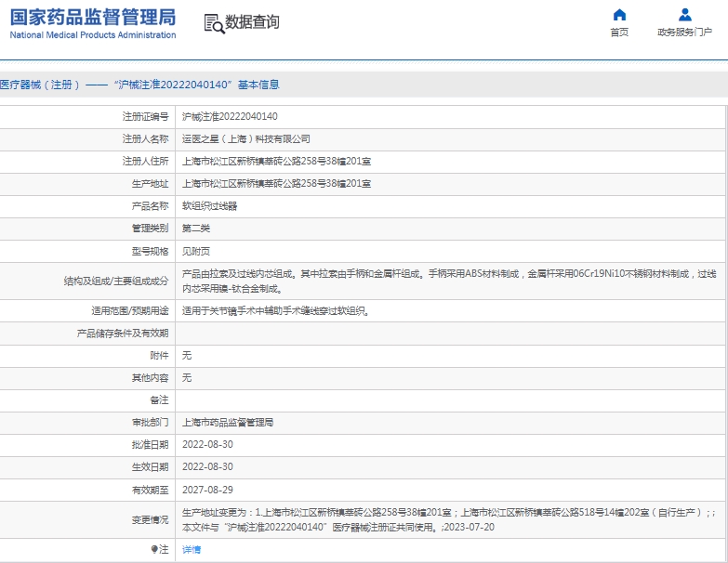This screenshot has height=563, width=728.
Task: Click the National Medical Products Administration text
Action: pos(93,34)
